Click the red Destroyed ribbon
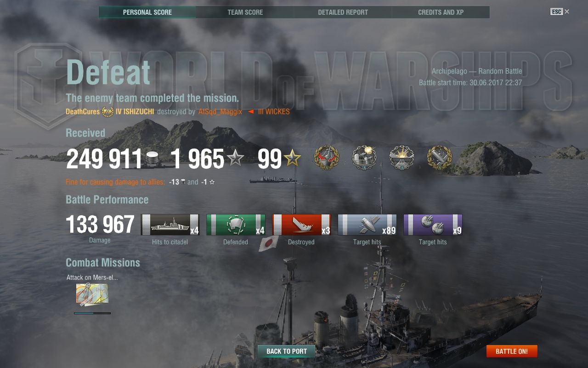 [x=301, y=225]
